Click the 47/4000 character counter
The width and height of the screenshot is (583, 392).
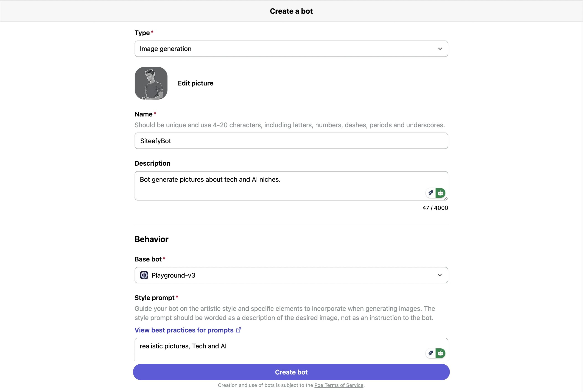pyautogui.click(x=435, y=208)
